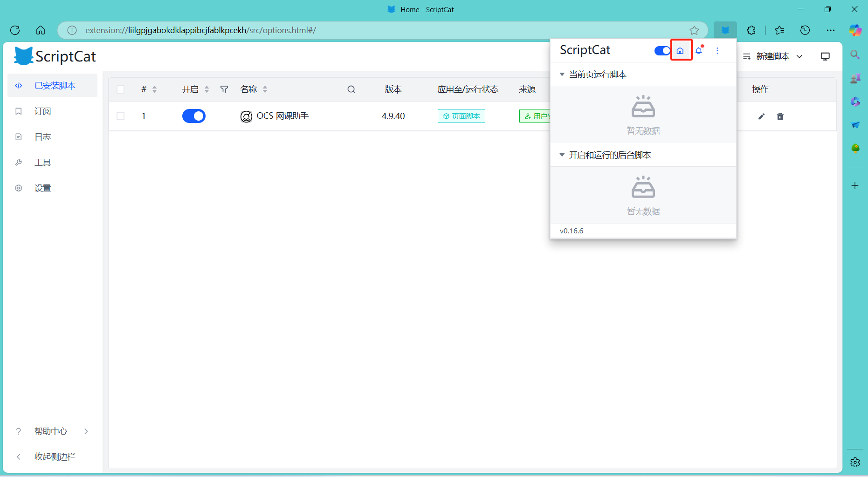Click the OCS 网课助手 script name
Viewport: 868px width, 477px height.
coord(282,116)
